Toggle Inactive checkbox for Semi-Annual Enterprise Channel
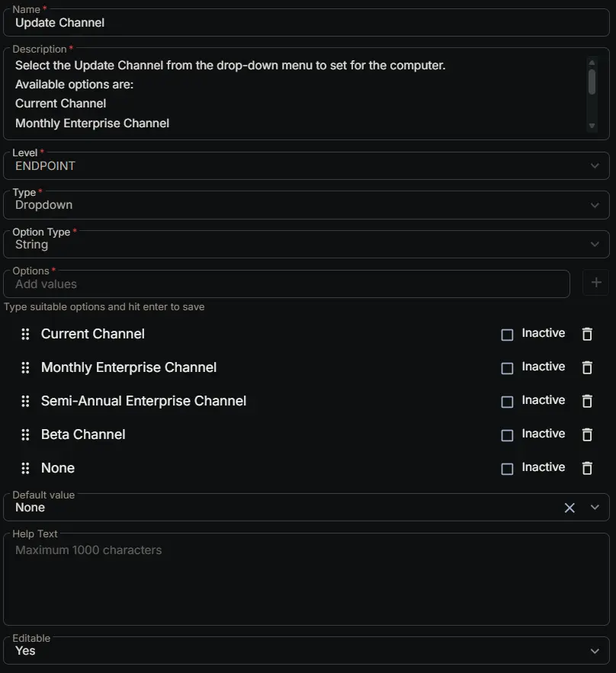This screenshot has height=673, width=616. point(507,402)
